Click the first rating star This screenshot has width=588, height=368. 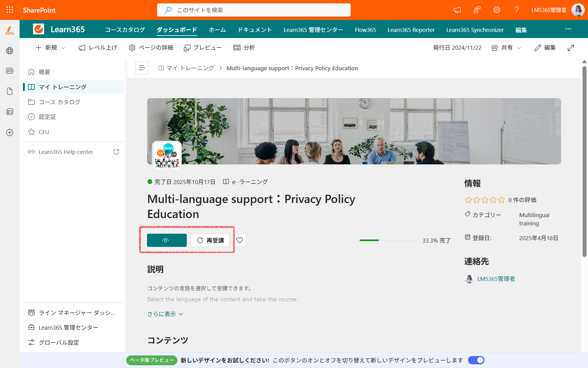[x=468, y=200]
